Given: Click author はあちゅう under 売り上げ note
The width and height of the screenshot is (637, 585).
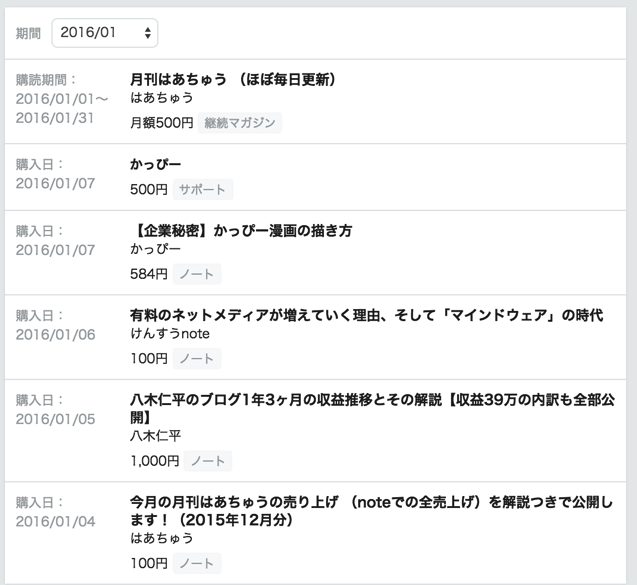Looking at the screenshot, I should 162,538.
